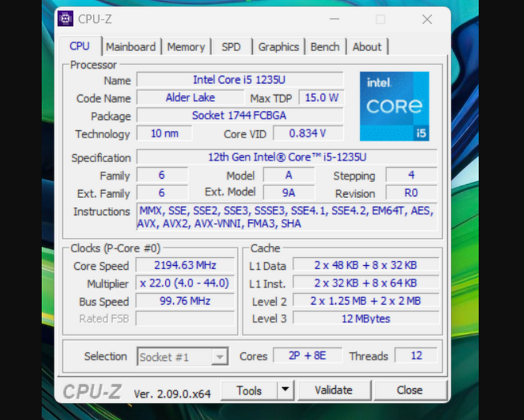Click the Core Speed value 2194.63 MHz
524x420 pixels.
[185, 265]
